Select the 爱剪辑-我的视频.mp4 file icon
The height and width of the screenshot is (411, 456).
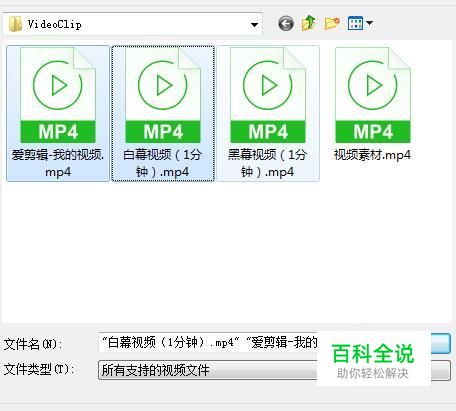coord(58,95)
